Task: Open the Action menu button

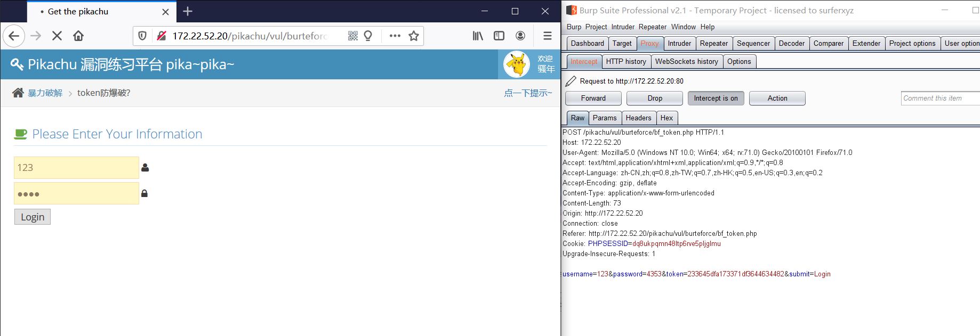Action: click(x=777, y=98)
